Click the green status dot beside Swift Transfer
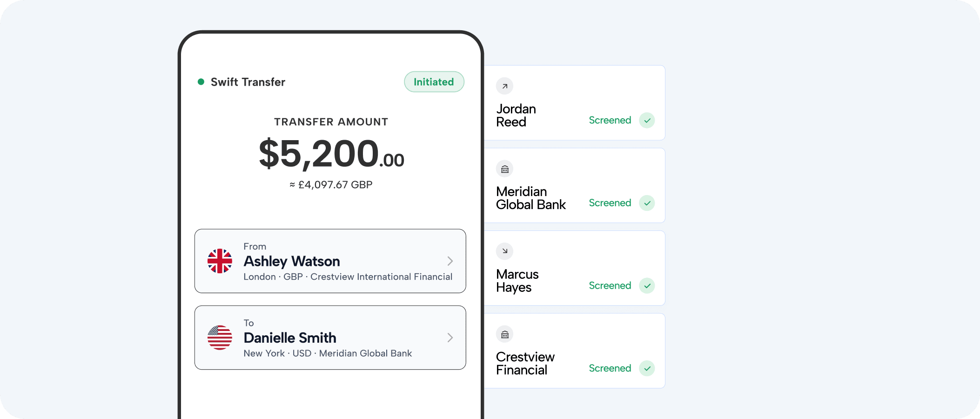The image size is (980, 419). 201,82
